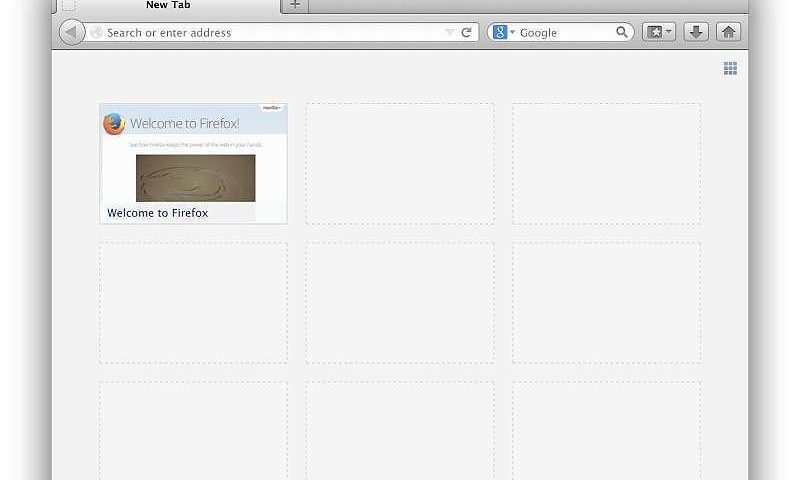Expand the address bar history dropdown arrow
The height and width of the screenshot is (480, 800).
(449, 32)
